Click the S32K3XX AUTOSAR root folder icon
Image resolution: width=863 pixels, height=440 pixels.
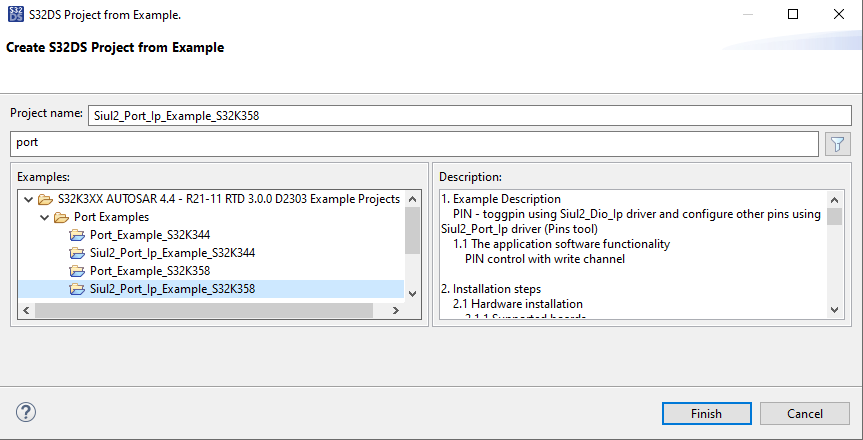pyautogui.click(x=45, y=199)
